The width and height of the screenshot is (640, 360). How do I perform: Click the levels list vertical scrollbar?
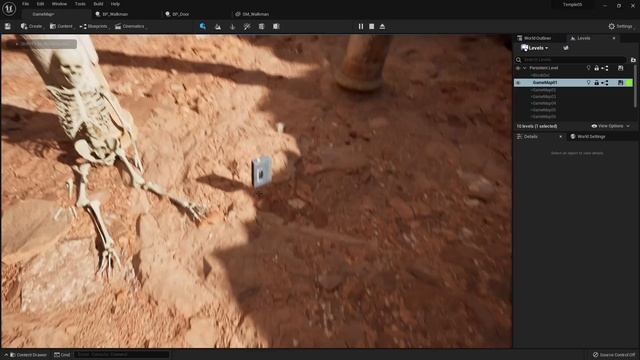tap(635, 87)
